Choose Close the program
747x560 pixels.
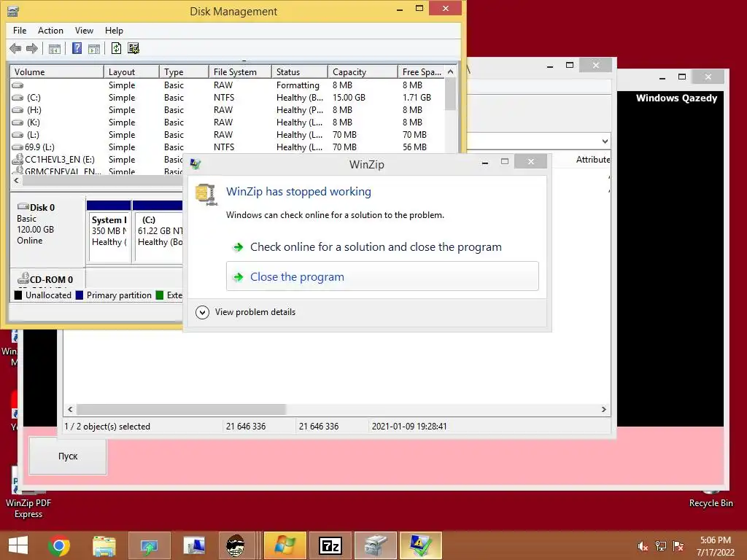click(x=382, y=276)
